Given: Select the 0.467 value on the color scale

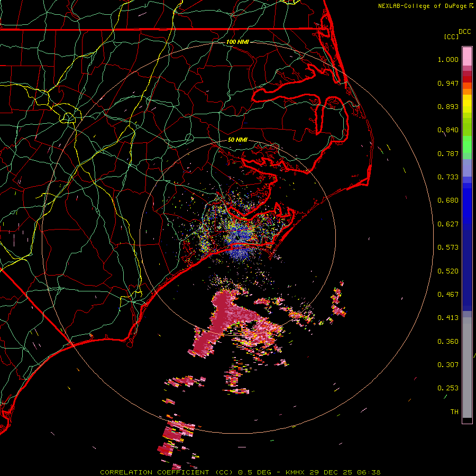Looking at the screenshot, I should point(448,295).
